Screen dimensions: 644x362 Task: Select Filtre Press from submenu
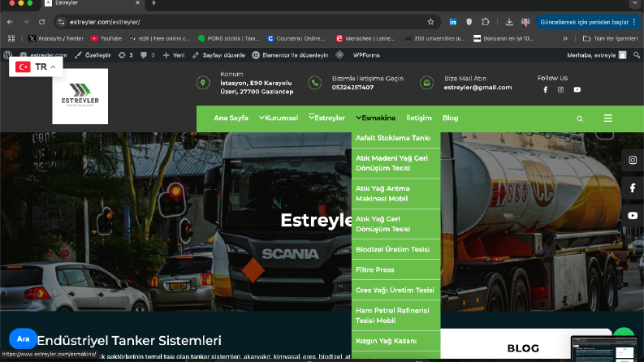pos(396,270)
